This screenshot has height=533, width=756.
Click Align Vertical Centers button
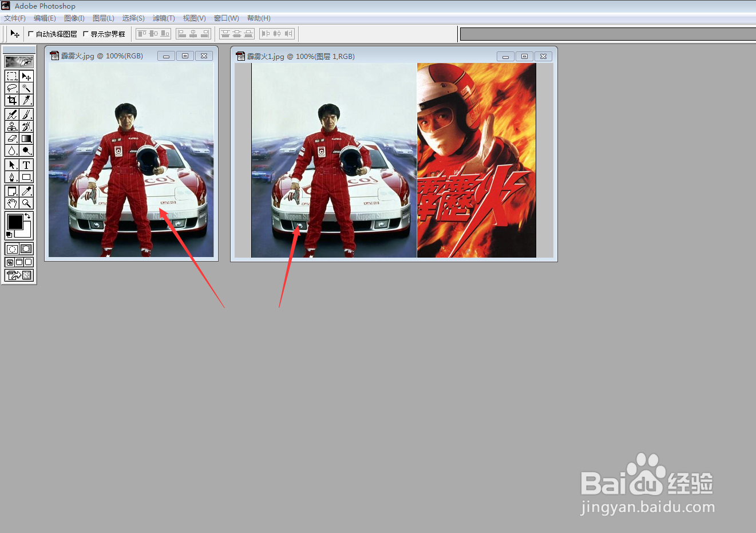(153, 34)
